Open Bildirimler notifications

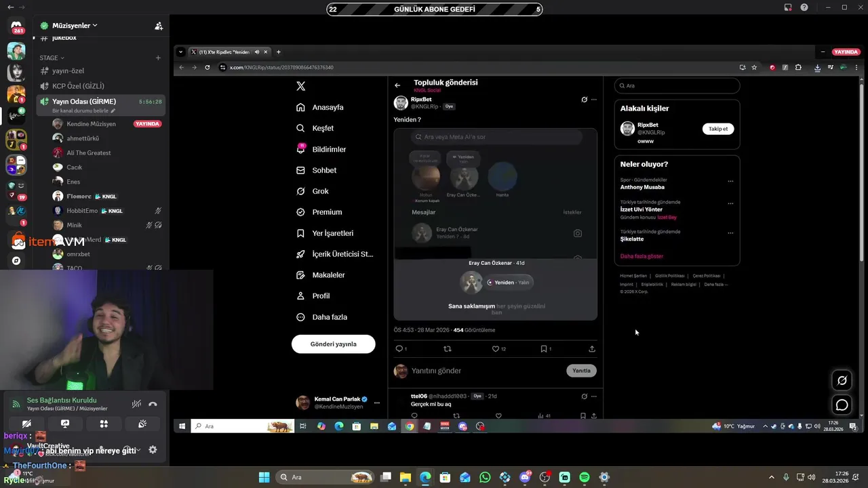[x=321, y=149]
